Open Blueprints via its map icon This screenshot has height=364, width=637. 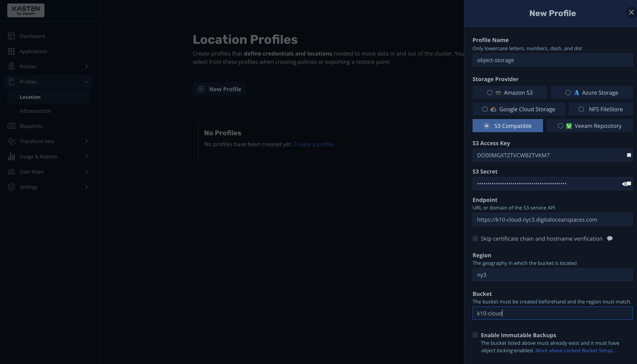[11, 126]
